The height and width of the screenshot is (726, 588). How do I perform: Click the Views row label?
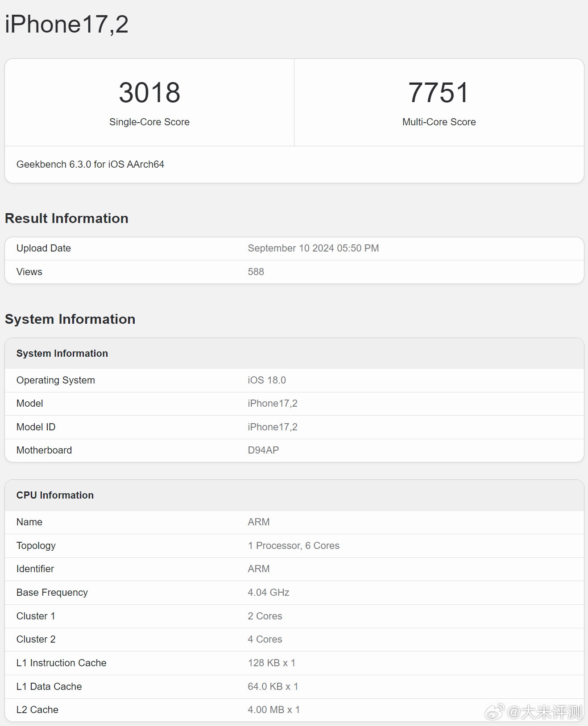[x=29, y=272]
